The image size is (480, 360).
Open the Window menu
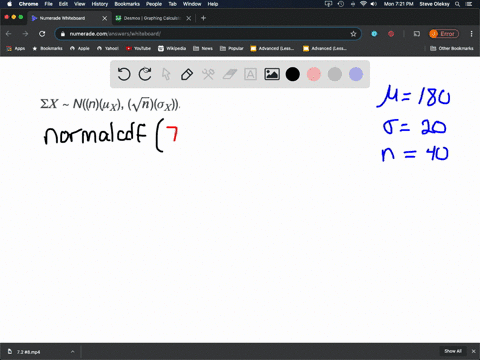tap(192, 4)
